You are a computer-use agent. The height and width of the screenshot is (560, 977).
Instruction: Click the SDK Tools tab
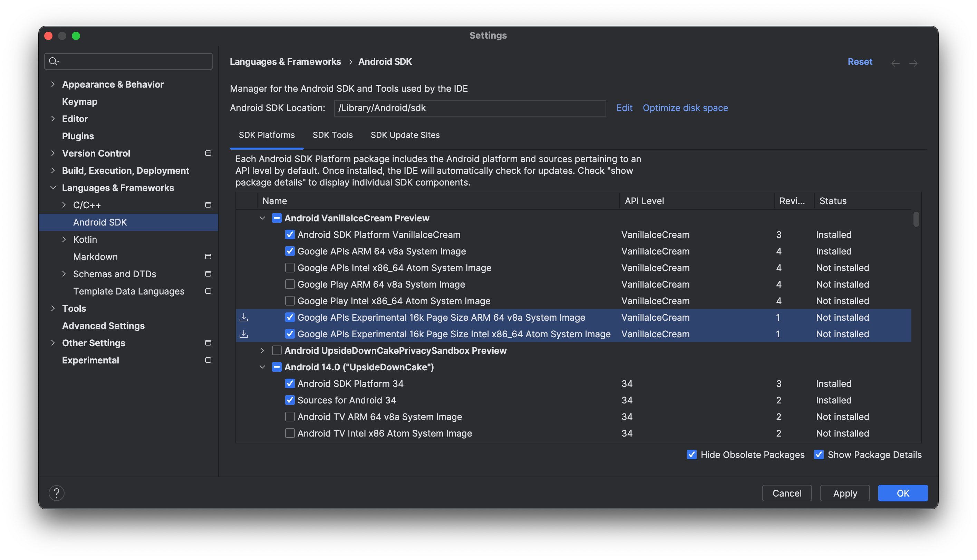(332, 134)
